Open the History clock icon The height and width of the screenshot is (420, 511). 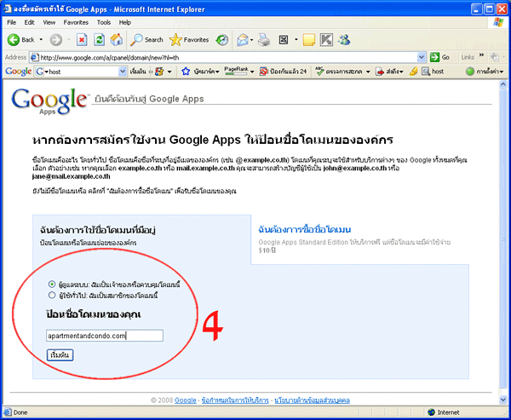pos(222,40)
